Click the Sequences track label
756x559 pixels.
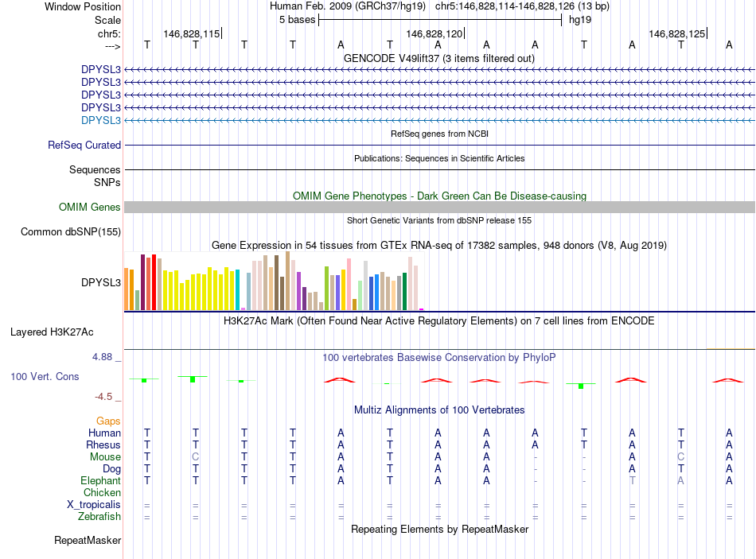[x=95, y=169]
